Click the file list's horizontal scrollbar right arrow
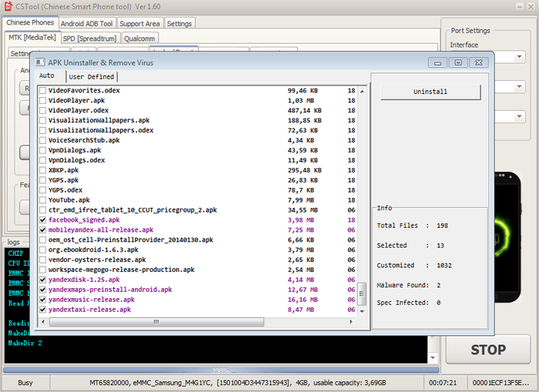Viewport: 539px width, 392px height. 350,320
